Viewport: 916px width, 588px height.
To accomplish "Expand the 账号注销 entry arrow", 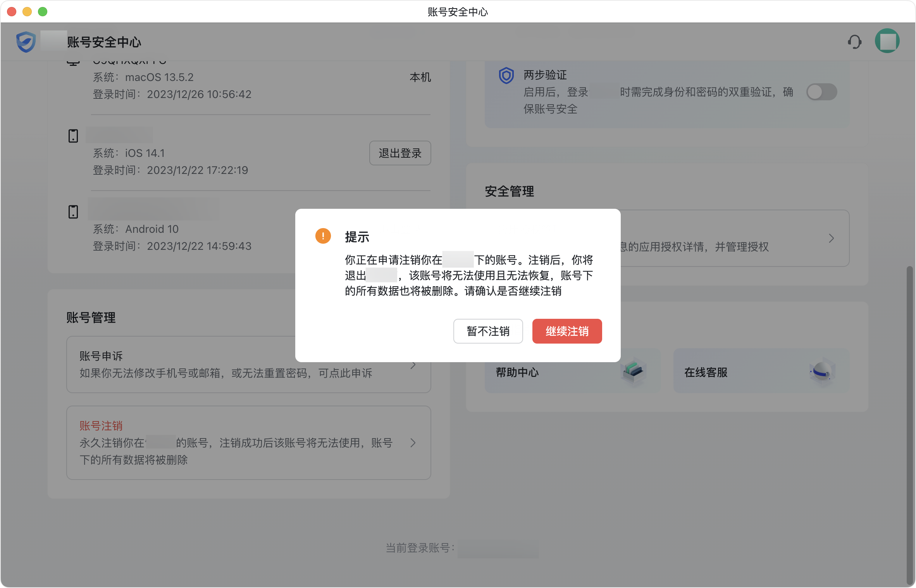I will [x=413, y=443].
